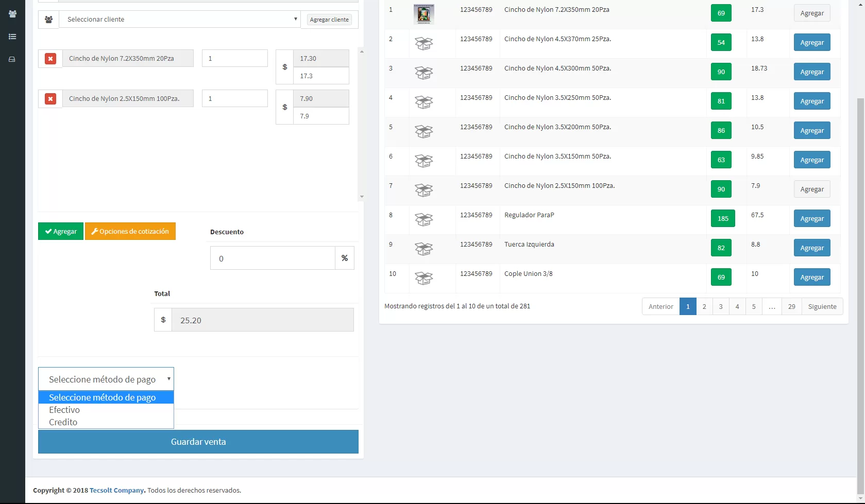Go to page 2 of product list
Viewport: 865px width, 504px height.
coord(704,306)
